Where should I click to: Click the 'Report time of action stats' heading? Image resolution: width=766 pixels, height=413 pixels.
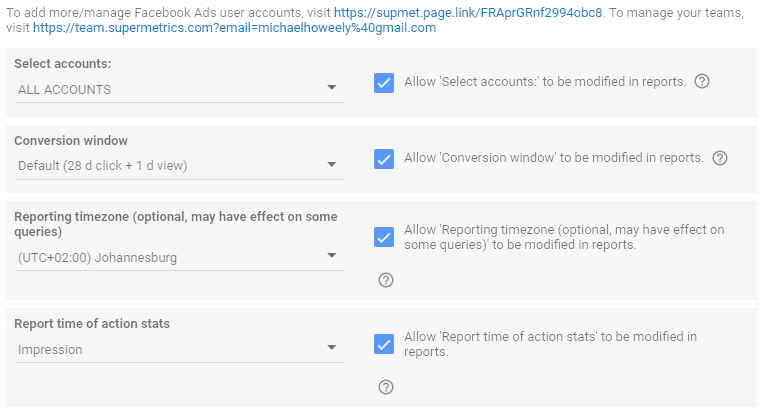tap(92, 324)
